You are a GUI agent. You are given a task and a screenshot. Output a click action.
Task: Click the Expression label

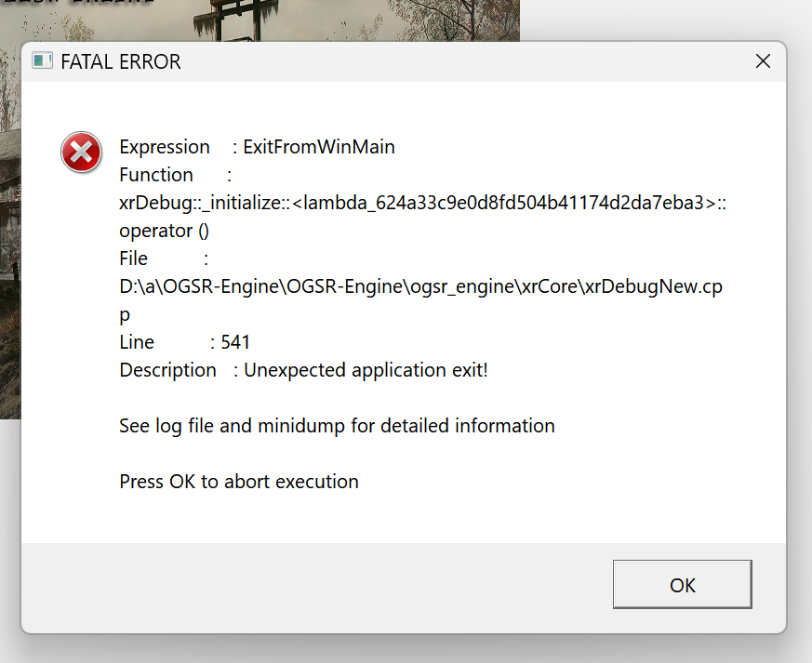point(165,148)
